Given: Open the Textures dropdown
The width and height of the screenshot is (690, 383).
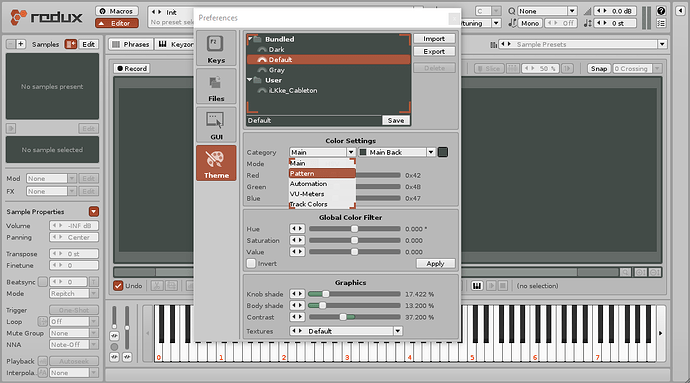Looking at the screenshot, I should pos(397,331).
